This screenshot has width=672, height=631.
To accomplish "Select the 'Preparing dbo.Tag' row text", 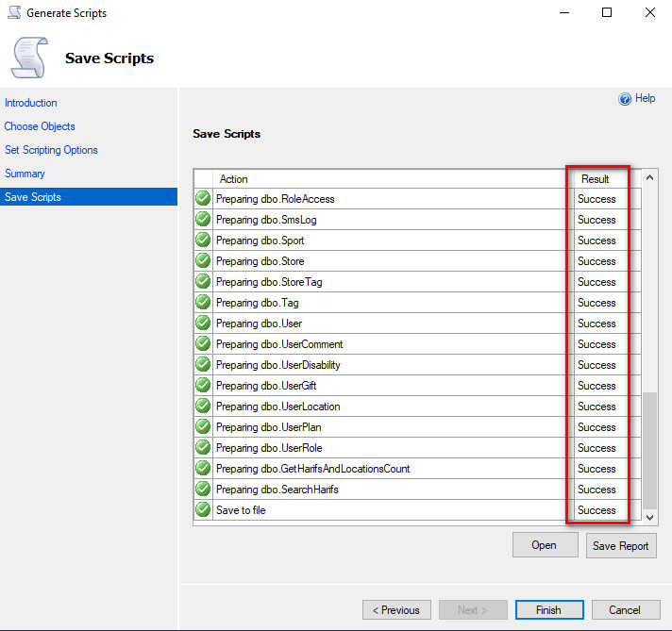I will [257, 303].
